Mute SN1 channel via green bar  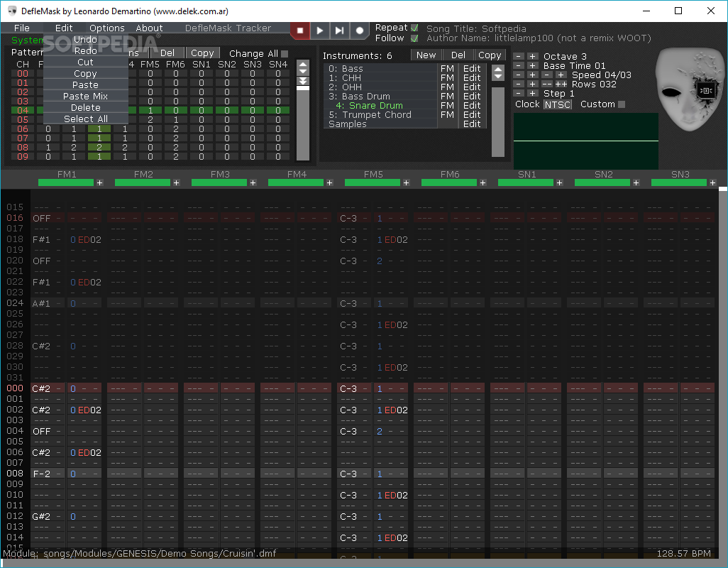(526, 183)
